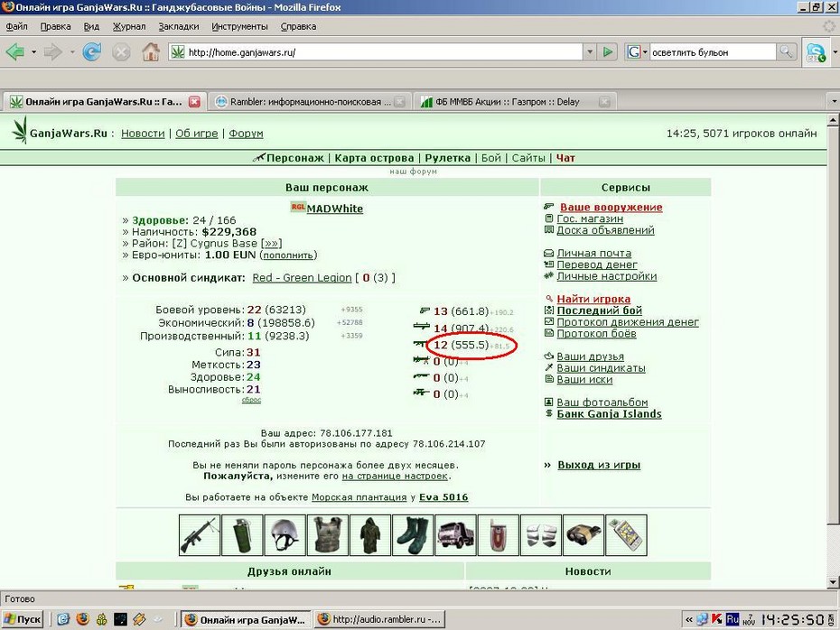Click the pistol skill icon beside 13 (661.8)
Screen dimensions: 840x630
point(425,310)
